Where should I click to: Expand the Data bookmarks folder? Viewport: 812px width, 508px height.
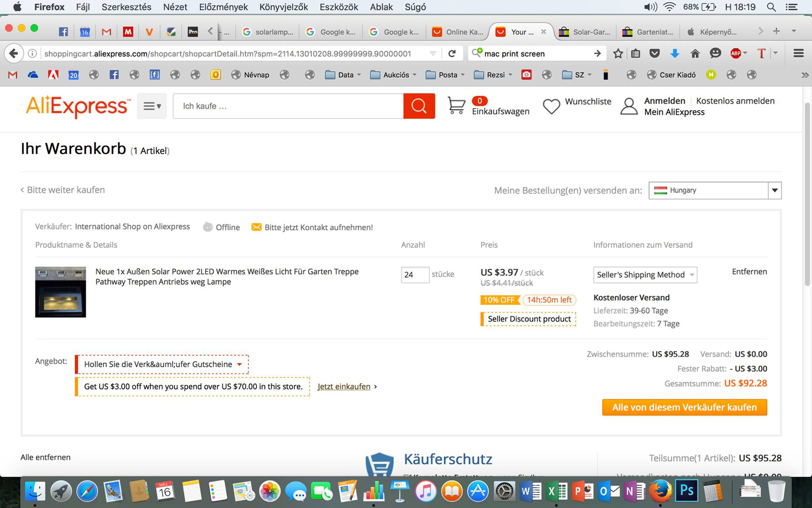click(343, 75)
